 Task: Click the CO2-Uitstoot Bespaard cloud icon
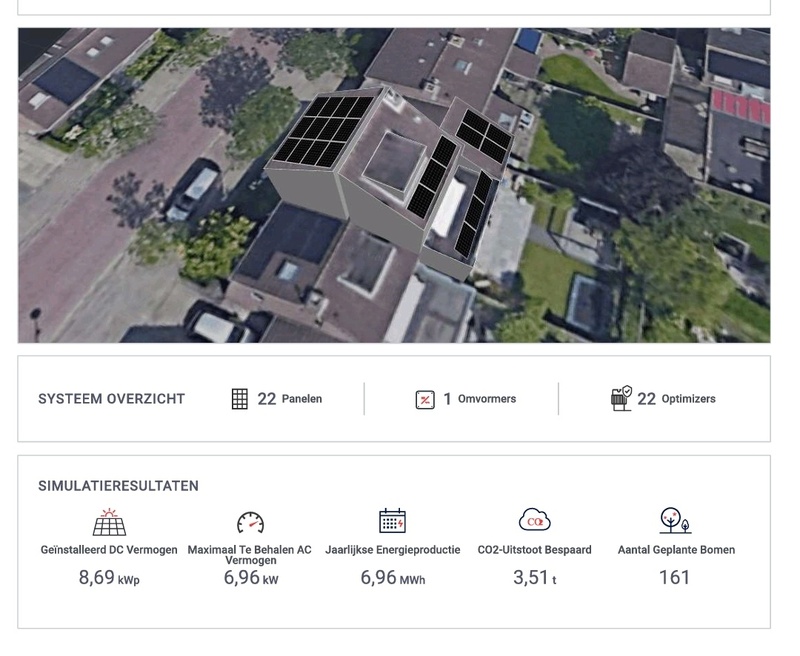[x=533, y=521]
